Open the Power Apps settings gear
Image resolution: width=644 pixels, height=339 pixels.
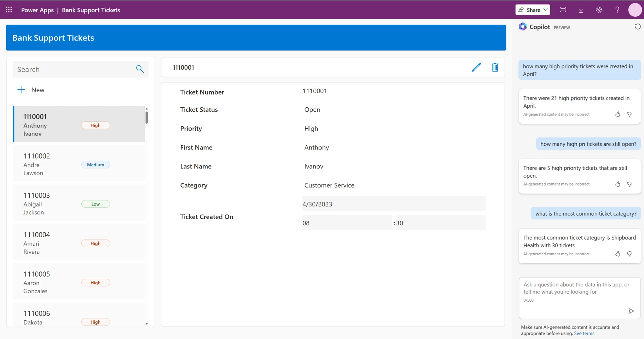[x=599, y=9]
